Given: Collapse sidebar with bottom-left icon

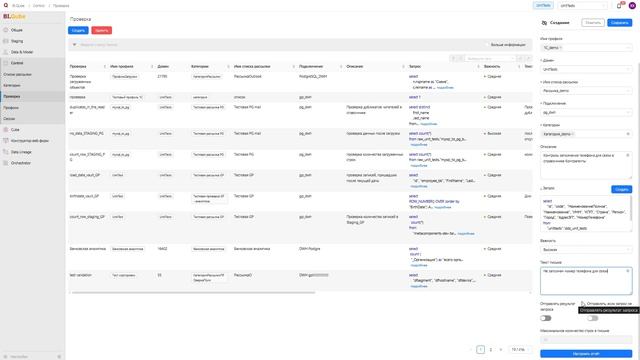Looking at the screenshot, I should 59,357.
